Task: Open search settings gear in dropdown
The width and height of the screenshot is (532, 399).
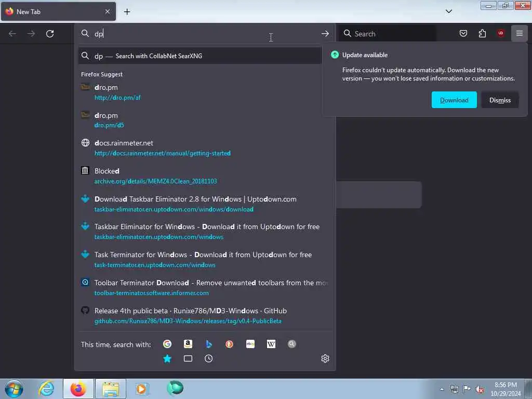Action: (325, 358)
